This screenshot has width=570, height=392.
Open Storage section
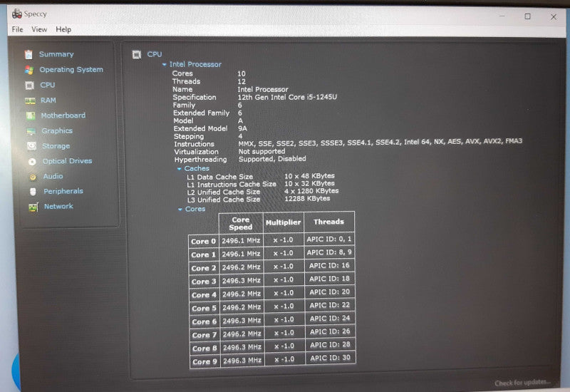(x=56, y=146)
